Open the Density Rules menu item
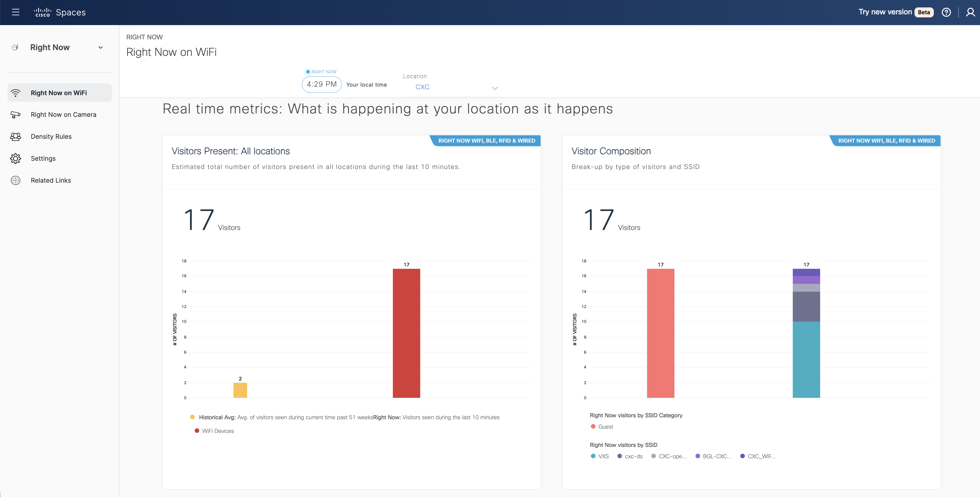The image size is (980, 497). point(51,137)
